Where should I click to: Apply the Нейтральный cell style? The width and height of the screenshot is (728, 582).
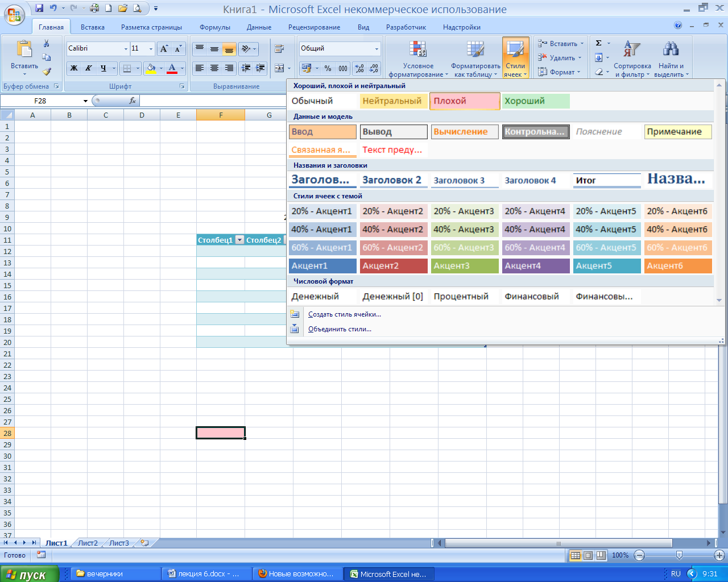(394, 101)
